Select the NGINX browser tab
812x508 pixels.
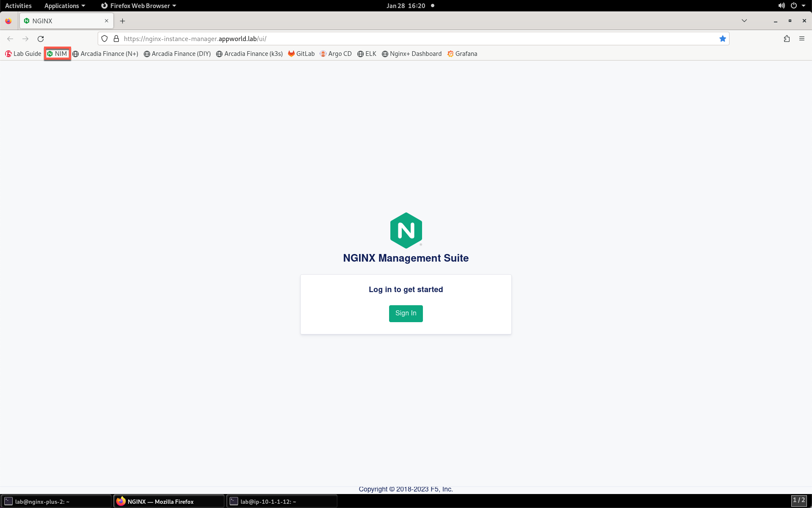[x=66, y=21]
